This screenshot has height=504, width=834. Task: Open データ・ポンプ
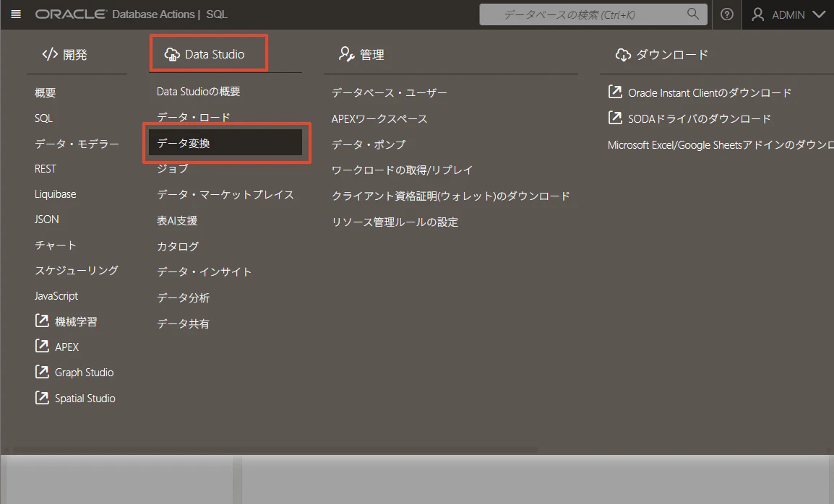coord(369,144)
